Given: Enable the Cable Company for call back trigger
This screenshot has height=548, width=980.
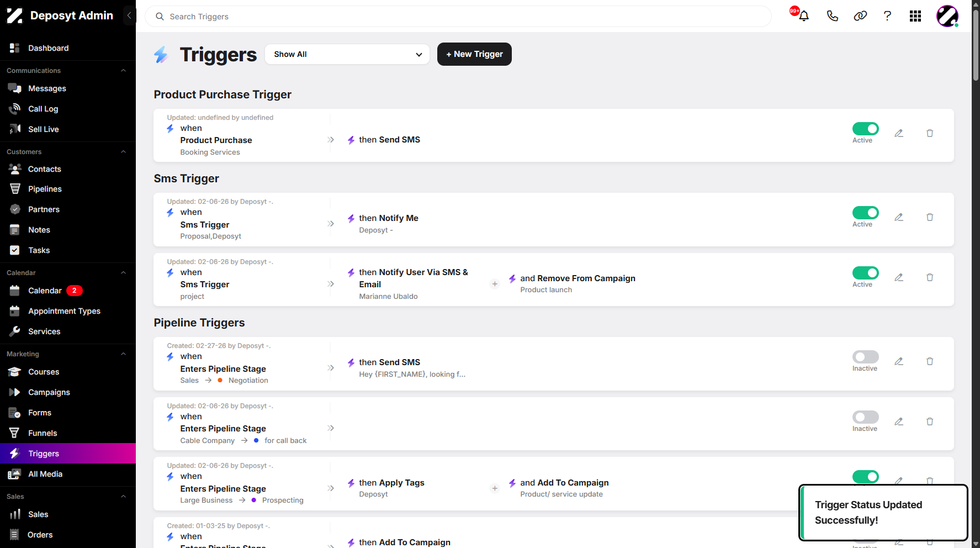Looking at the screenshot, I should point(865,417).
